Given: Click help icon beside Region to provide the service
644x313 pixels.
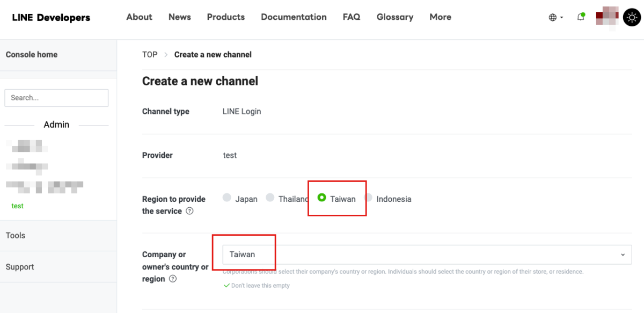Looking at the screenshot, I should pos(189,211).
